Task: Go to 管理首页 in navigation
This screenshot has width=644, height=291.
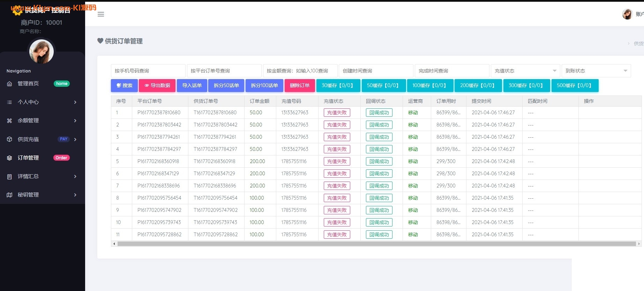Action: [29, 84]
